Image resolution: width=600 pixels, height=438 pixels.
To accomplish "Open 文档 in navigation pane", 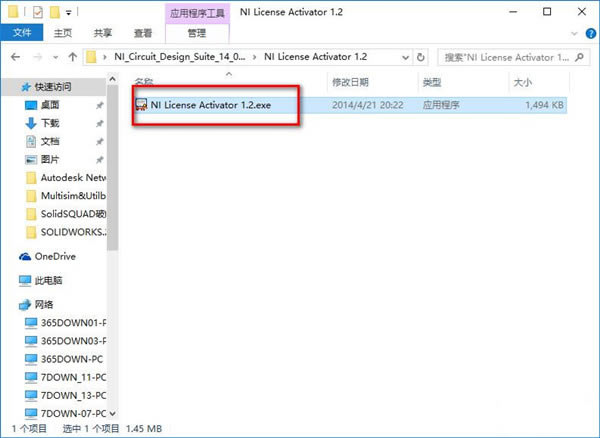I will tap(50, 141).
